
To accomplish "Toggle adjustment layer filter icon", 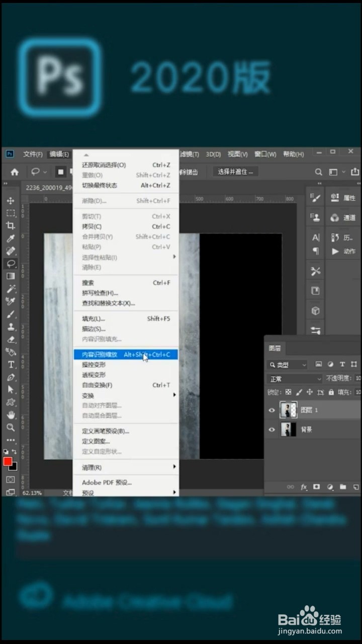I will [330, 364].
